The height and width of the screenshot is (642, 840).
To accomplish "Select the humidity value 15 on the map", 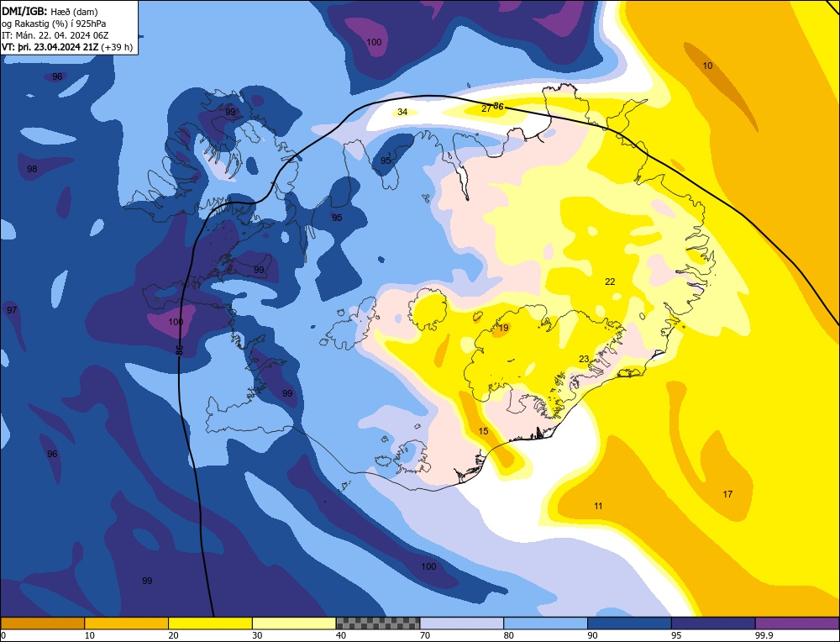I will click(483, 431).
